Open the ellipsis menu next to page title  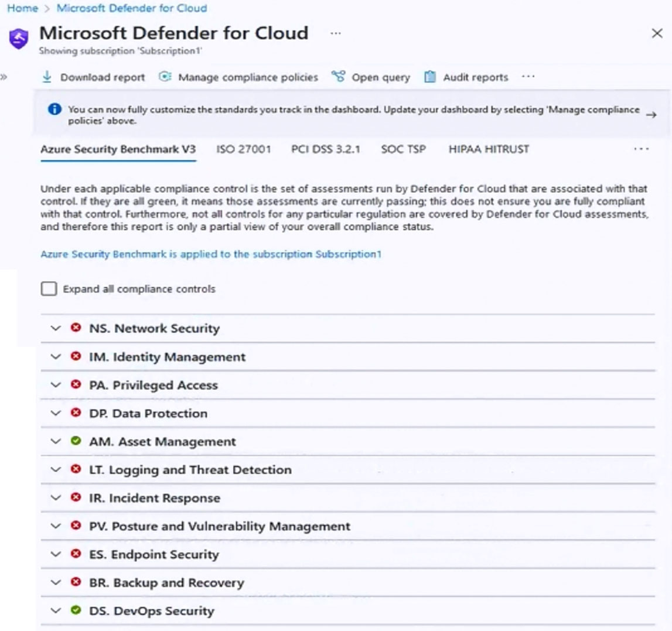coord(336,33)
